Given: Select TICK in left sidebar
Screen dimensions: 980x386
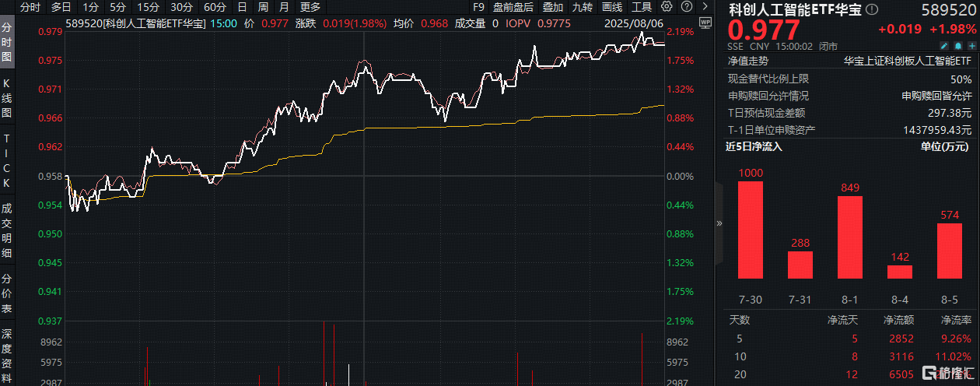Looking at the screenshot, I should point(7,160).
